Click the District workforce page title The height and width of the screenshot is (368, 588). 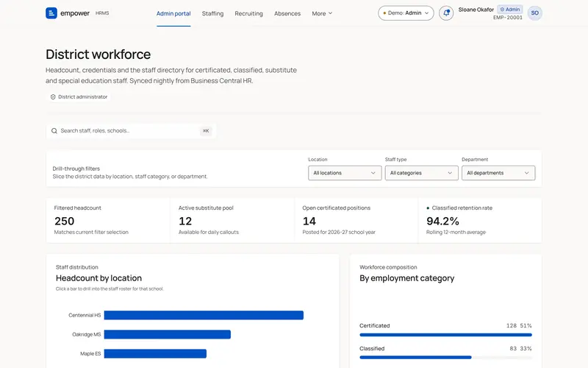(98, 54)
